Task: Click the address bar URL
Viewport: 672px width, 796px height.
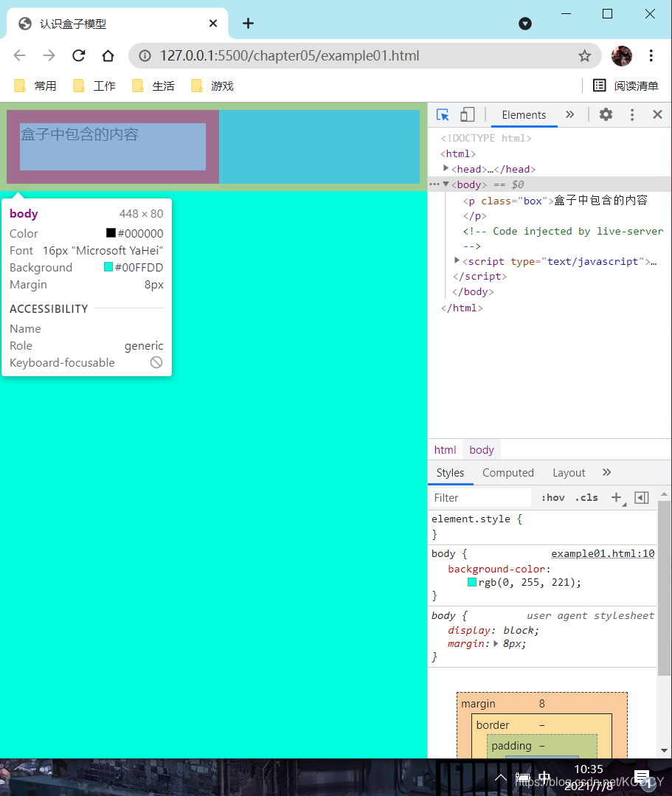Action: pos(289,56)
